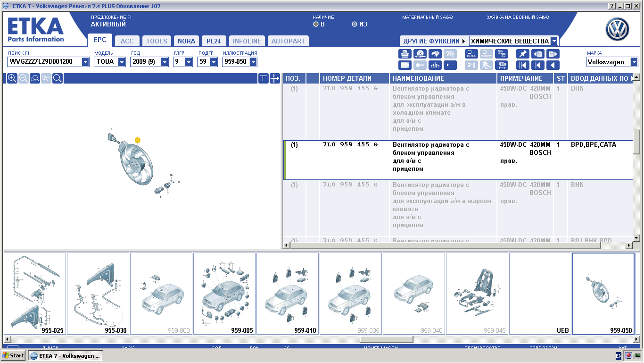
Task: Open the ХИМИЧЕСКИЕ ВЕЩЕСТВА dropdown
Action: click(x=554, y=41)
